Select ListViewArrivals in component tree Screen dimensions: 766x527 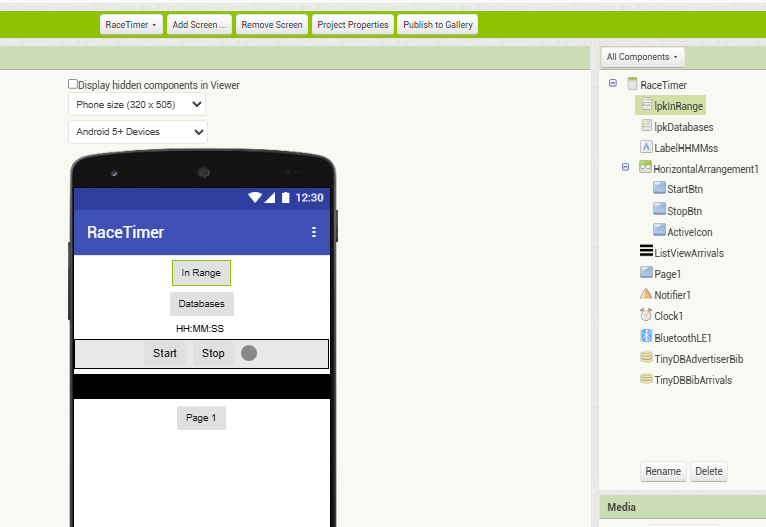point(689,253)
